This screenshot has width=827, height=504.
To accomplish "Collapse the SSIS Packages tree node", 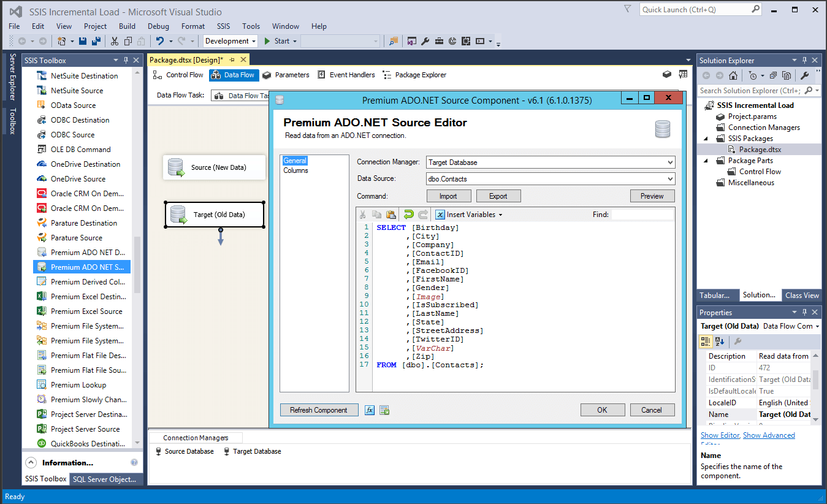I will coord(705,139).
